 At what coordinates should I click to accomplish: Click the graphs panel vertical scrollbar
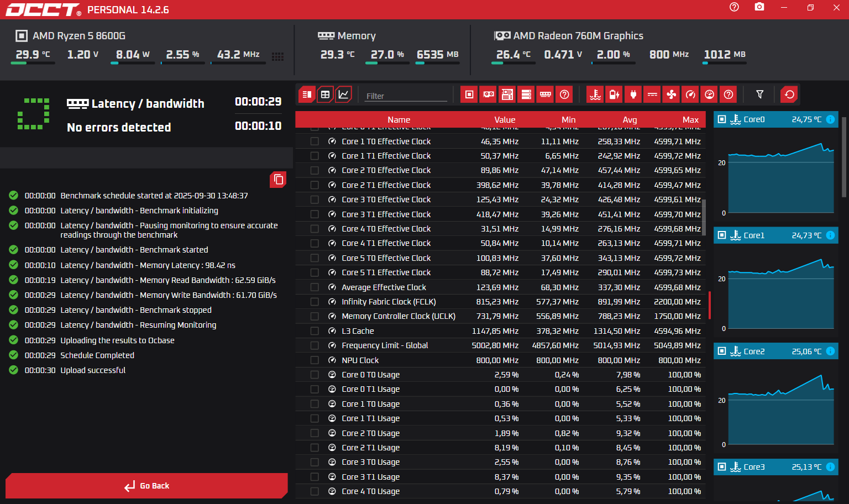pos(843,156)
